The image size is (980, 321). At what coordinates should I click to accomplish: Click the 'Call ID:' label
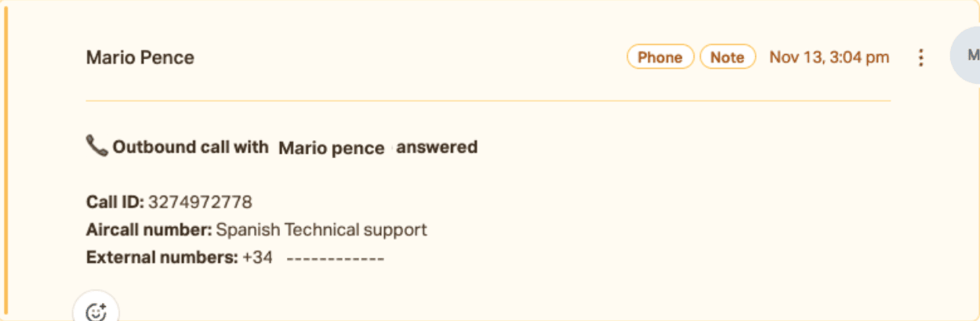coord(114,202)
